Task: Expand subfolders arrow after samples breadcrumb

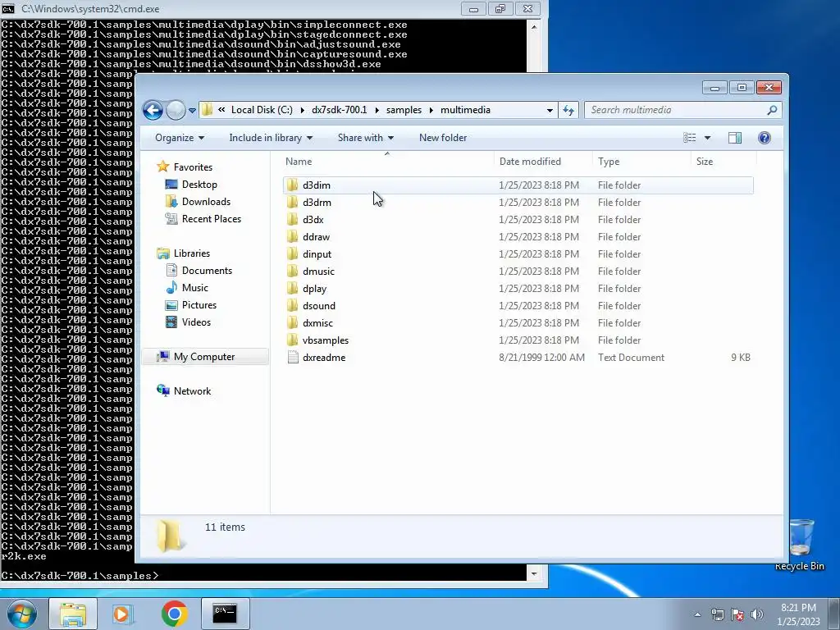Action: pyautogui.click(x=431, y=110)
